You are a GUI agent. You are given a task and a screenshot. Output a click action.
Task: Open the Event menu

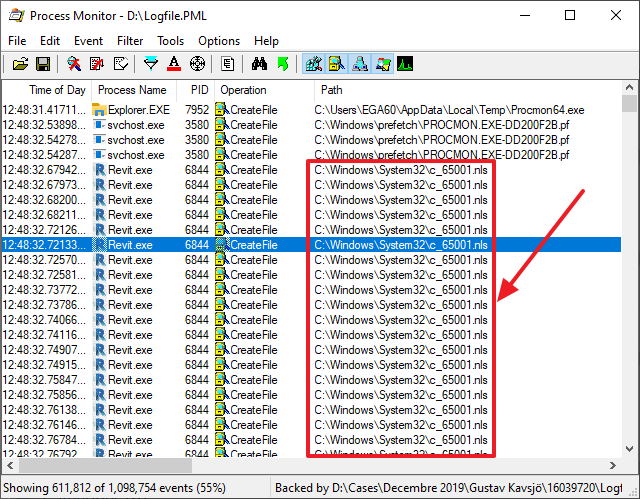coord(88,41)
